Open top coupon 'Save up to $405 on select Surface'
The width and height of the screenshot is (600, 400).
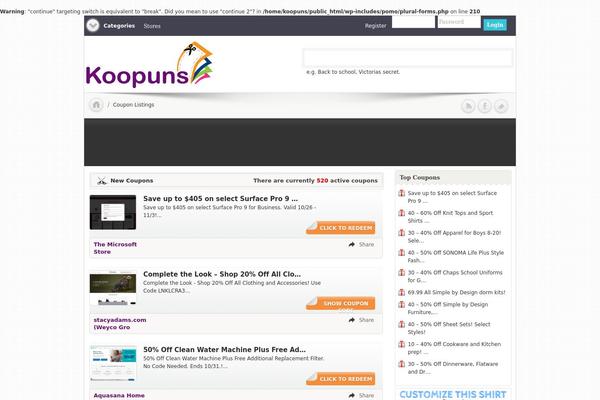click(452, 197)
